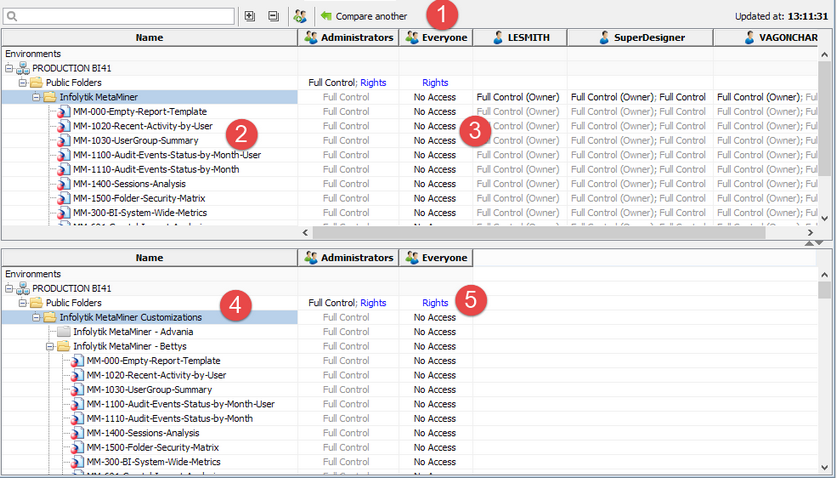Focus the search input field
Viewport: 837px width, 478px height.
coord(119,16)
